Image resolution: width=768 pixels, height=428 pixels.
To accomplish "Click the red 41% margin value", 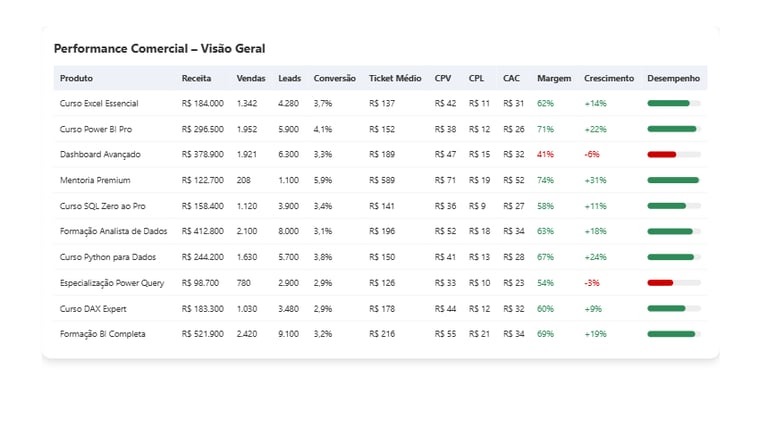I will (545, 155).
